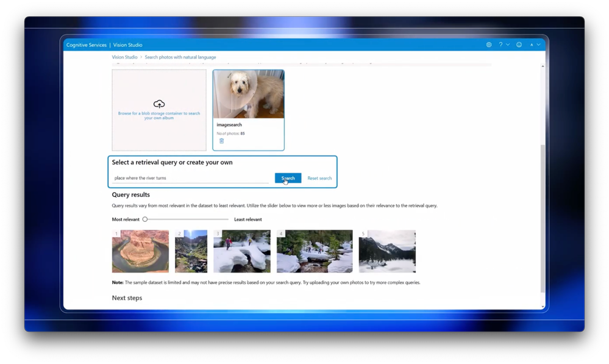The width and height of the screenshot is (609, 364).
Task: Click the cloud upload icon
Action: (159, 104)
